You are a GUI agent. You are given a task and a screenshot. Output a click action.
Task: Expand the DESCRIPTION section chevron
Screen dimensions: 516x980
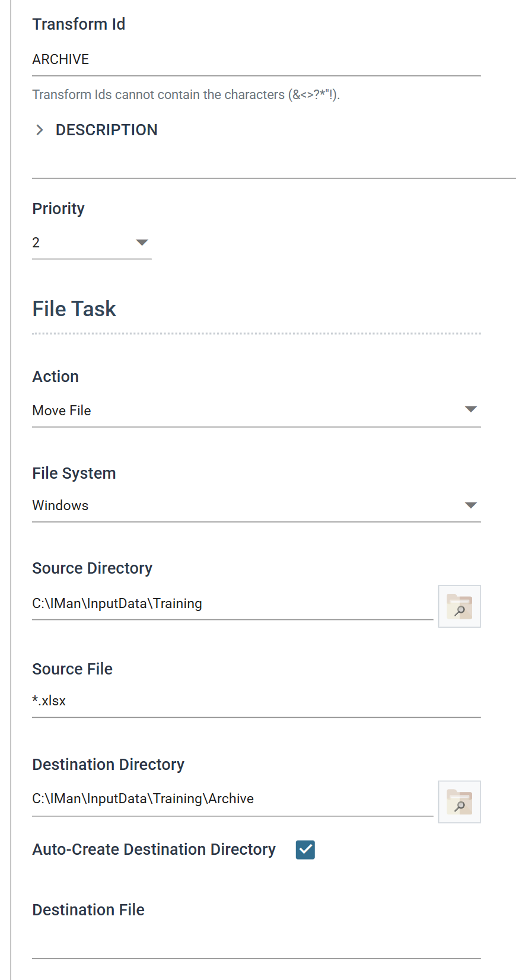[40, 130]
